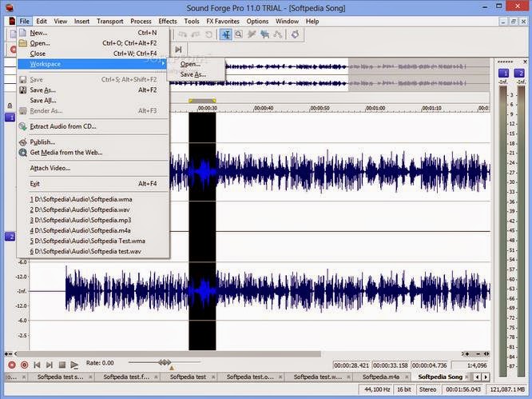Open recent file Softpedia.wma
This screenshot has height=399, width=532.
pyautogui.click(x=93, y=199)
